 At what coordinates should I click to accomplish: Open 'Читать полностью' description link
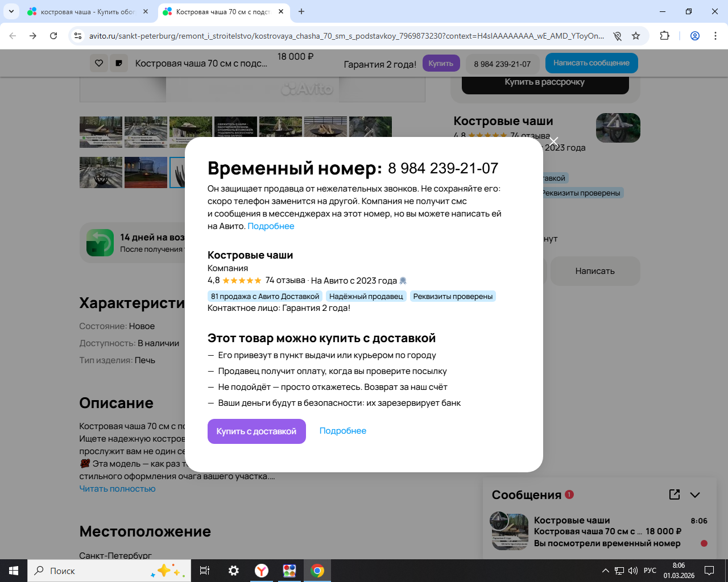[117, 489]
